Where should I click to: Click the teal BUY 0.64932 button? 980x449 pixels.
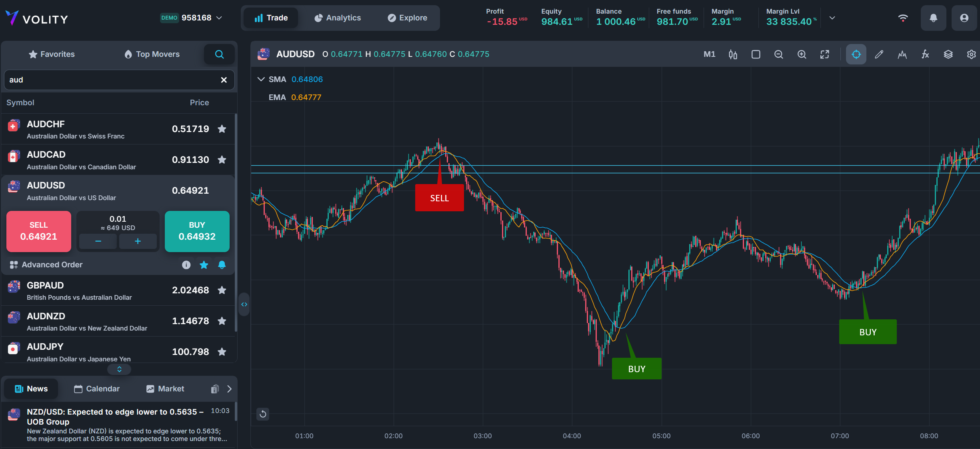[197, 231]
